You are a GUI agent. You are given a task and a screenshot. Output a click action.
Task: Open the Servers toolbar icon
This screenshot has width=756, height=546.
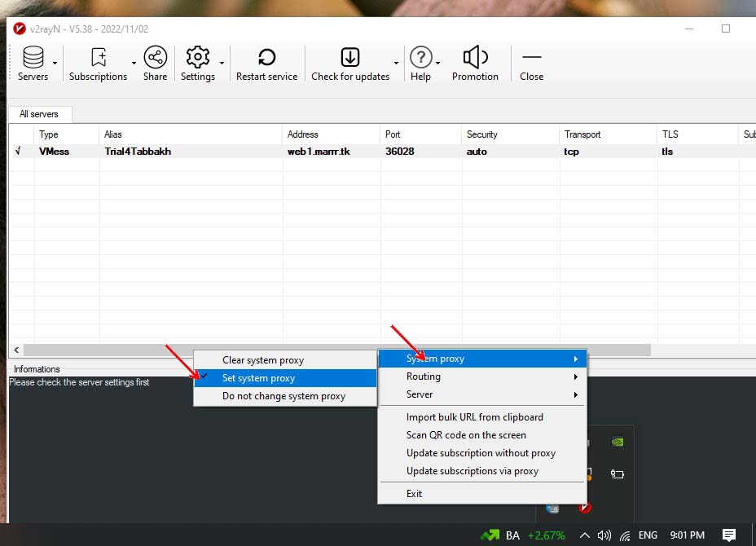point(33,58)
